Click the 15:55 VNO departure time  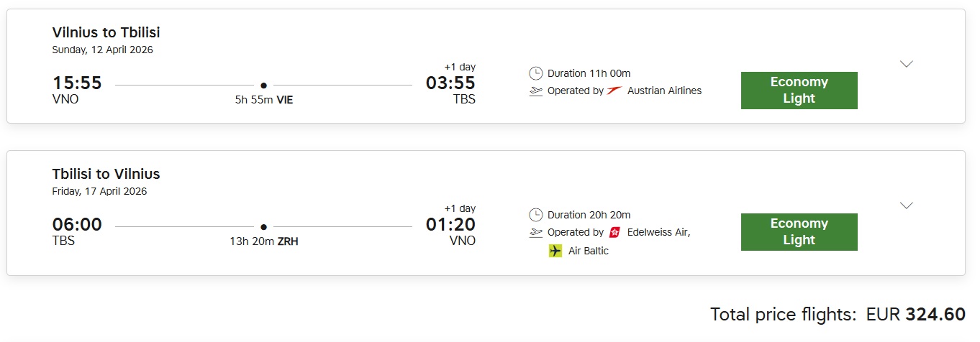click(x=77, y=83)
